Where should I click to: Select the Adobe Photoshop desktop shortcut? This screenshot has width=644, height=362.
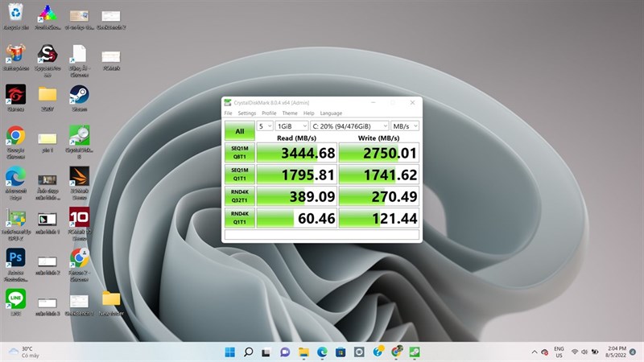click(15, 265)
